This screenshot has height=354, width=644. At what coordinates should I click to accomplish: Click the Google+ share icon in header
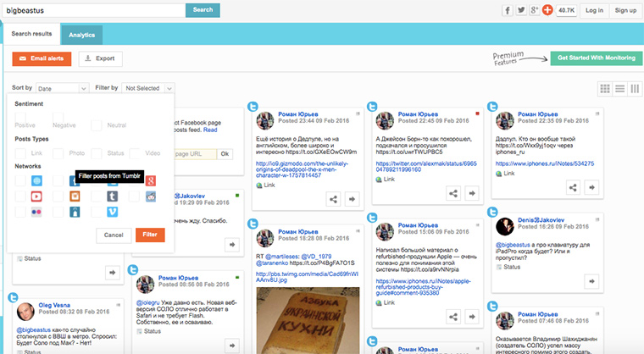(x=534, y=10)
